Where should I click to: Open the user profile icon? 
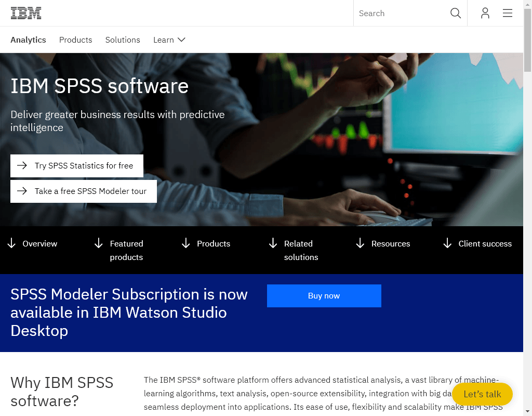485,13
